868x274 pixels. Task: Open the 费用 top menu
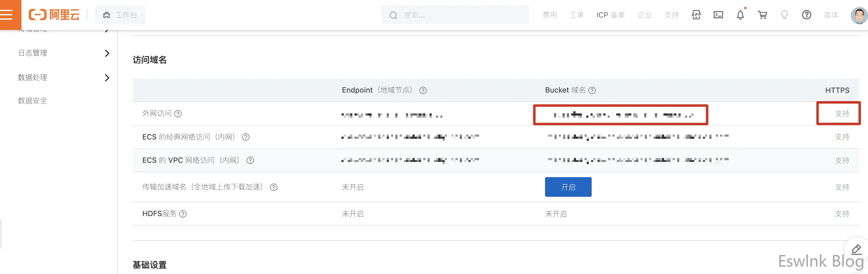click(550, 15)
